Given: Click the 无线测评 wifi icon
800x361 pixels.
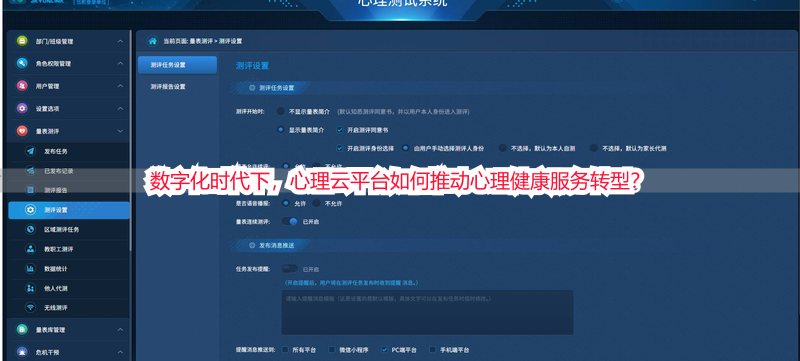Looking at the screenshot, I should click(x=31, y=307).
